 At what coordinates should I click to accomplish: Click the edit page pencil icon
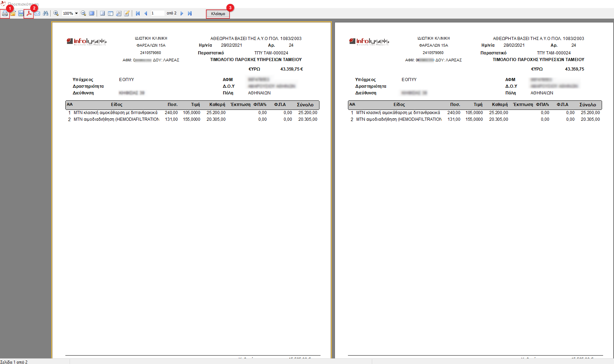coord(127,14)
